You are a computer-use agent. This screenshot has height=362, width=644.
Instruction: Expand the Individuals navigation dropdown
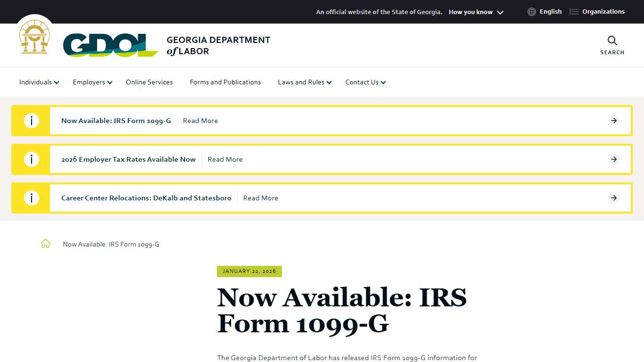coord(39,82)
